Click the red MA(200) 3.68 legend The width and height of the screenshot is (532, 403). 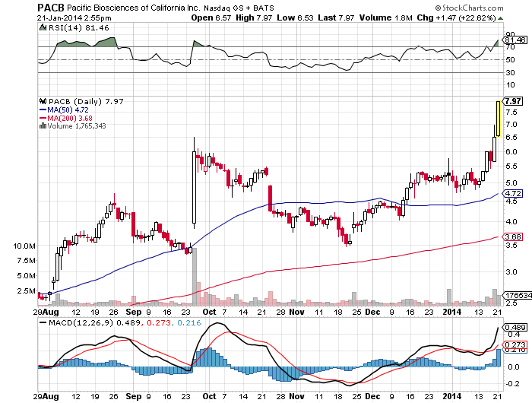[66, 118]
